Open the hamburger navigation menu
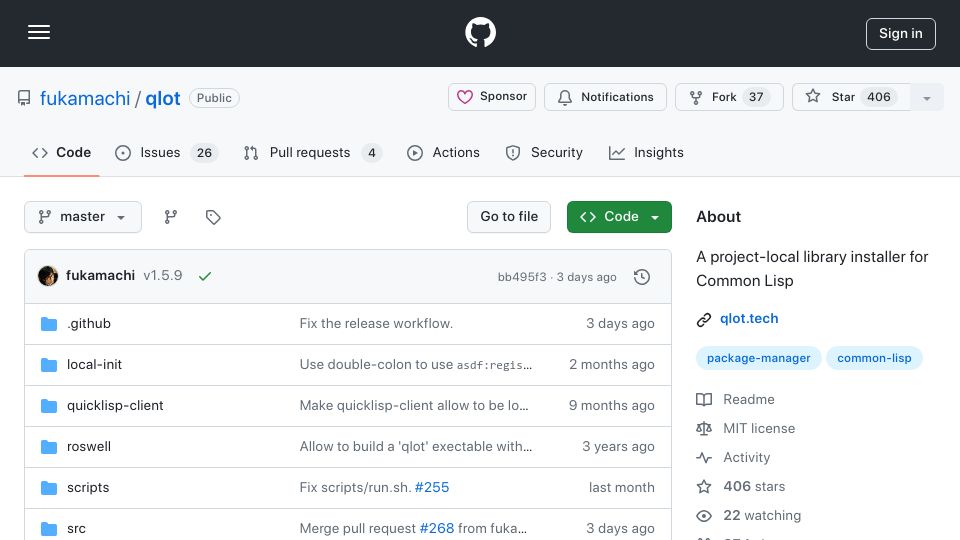Screen dimensions: 960x540 pos(39,32)
